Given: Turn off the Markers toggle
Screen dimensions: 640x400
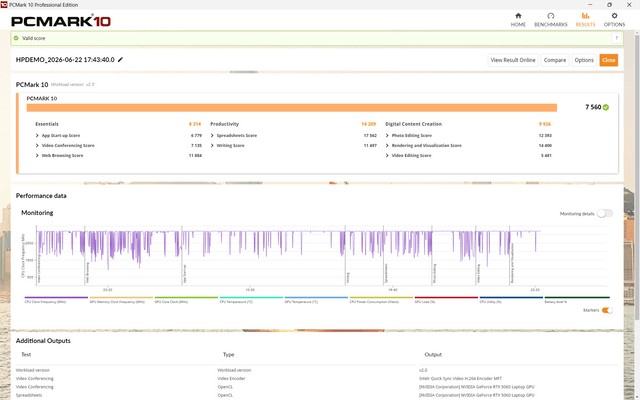Looking at the screenshot, I should (x=607, y=310).
